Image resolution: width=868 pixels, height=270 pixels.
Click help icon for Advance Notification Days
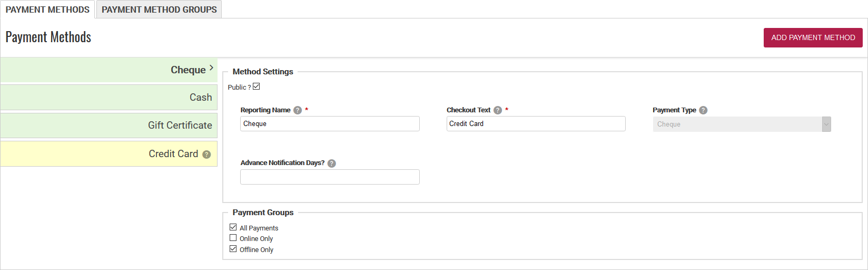(x=331, y=163)
